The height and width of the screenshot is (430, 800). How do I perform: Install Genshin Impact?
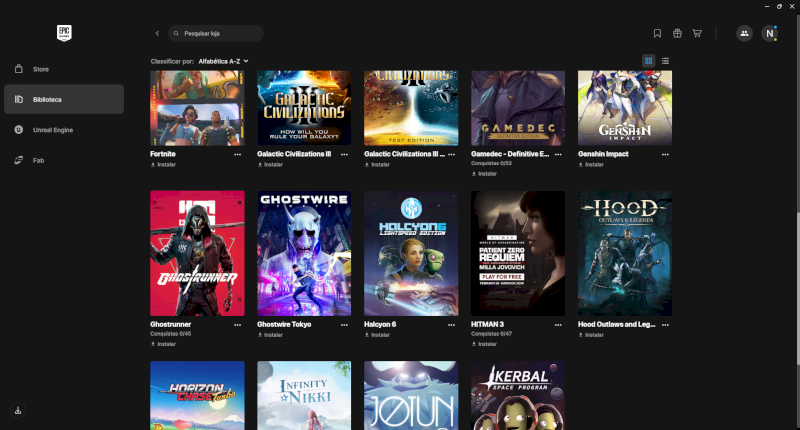pyautogui.click(x=591, y=165)
